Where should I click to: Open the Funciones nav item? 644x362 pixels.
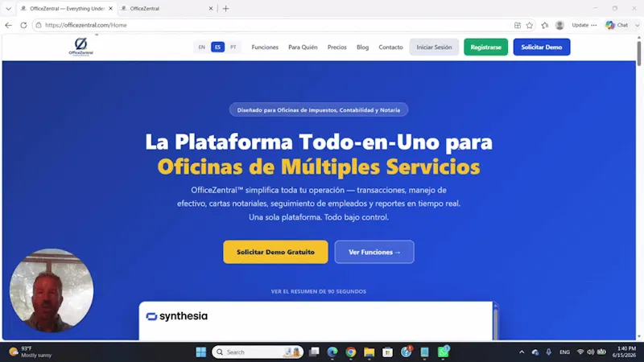265,47
